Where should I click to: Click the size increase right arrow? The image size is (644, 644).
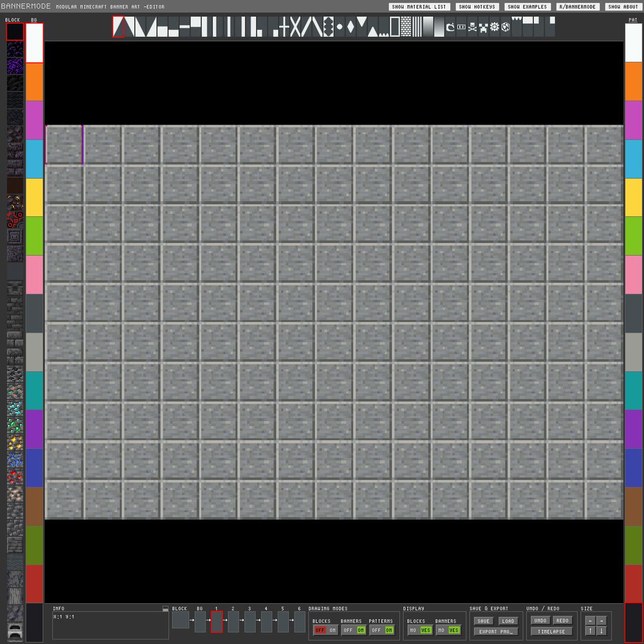point(602,620)
